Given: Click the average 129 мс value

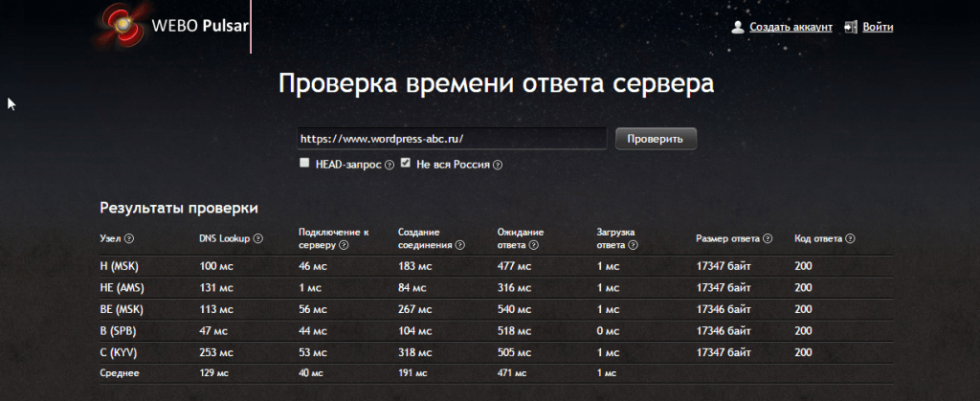Looking at the screenshot, I should click(x=214, y=373).
